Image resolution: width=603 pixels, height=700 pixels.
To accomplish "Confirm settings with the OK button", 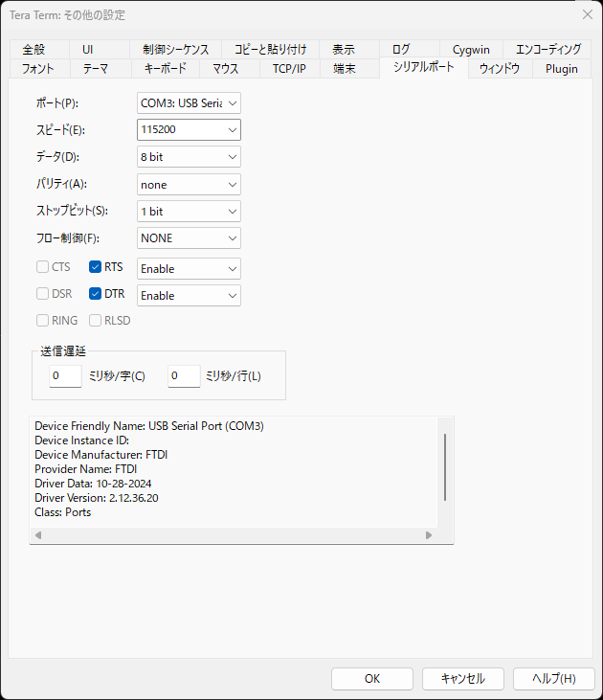I will 372,679.
